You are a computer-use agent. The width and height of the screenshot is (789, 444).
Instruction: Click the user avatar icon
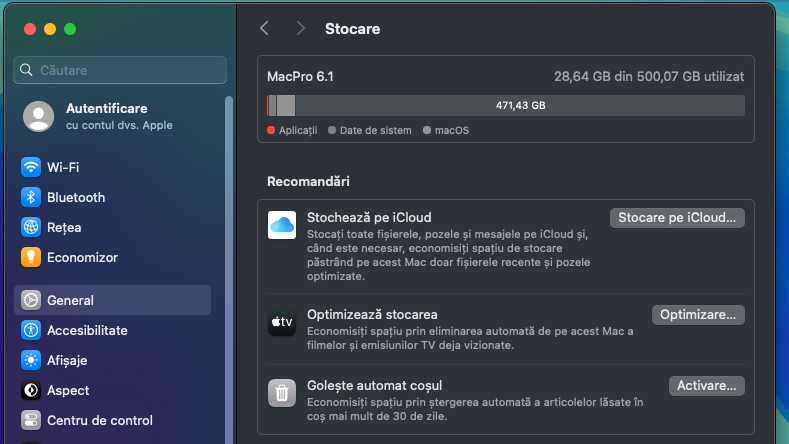[39, 116]
